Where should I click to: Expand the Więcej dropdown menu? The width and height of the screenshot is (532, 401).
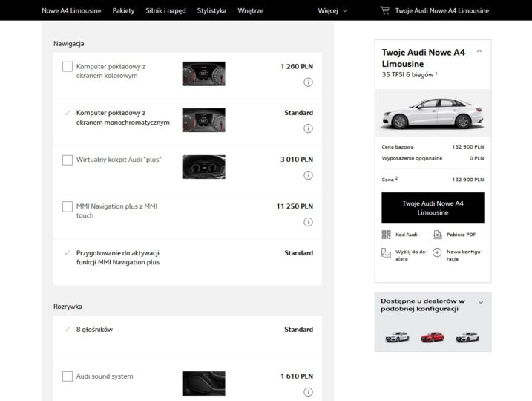332,10
